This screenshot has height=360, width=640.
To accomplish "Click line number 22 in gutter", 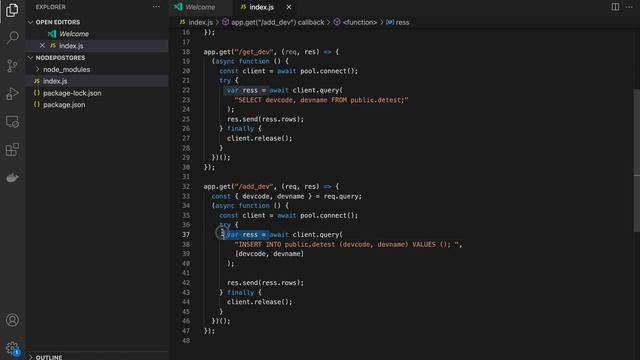I will coord(186,90).
